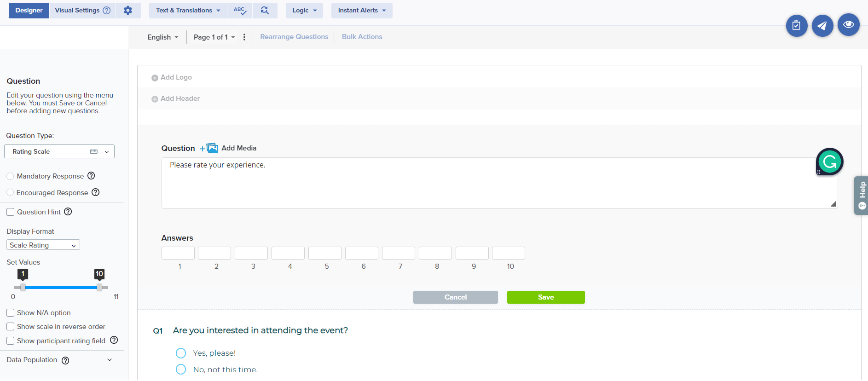Open the settings gear icon
The image size is (868, 381).
[x=128, y=11]
